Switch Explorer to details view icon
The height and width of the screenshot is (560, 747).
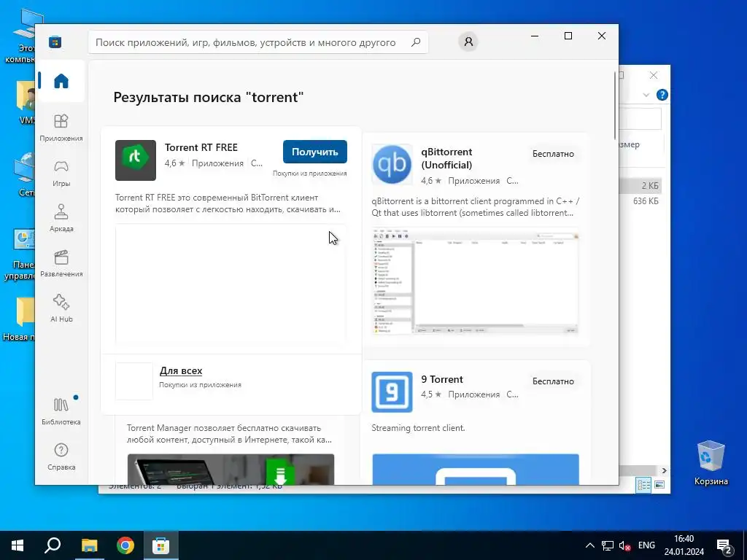643,485
